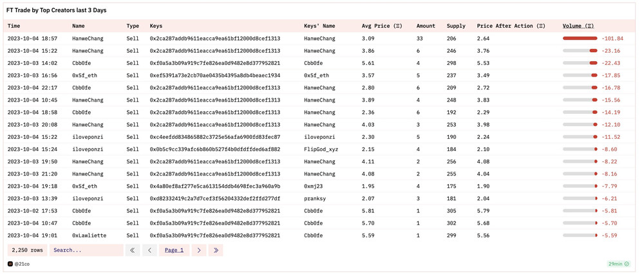
Task: Click the 2,250 rows count label
Action: click(28, 250)
